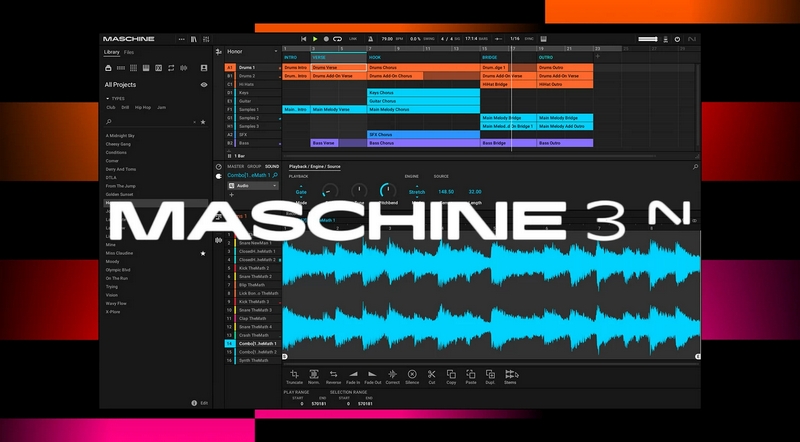Viewport: 800px width, 442px height.
Task: Toggle SYNC in the header
Action: (529, 39)
